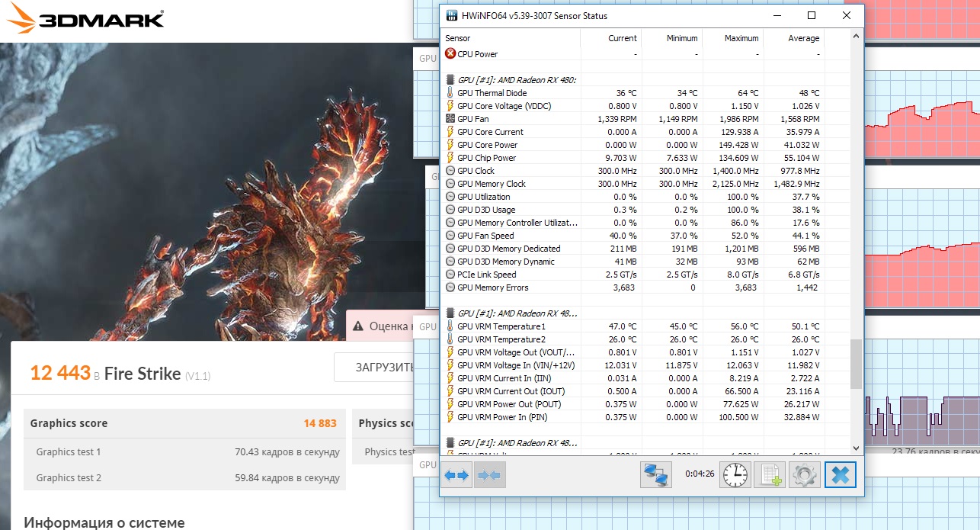Click the Информация о системе heading
Screen dimensions: 980x530
click(104, 522)
